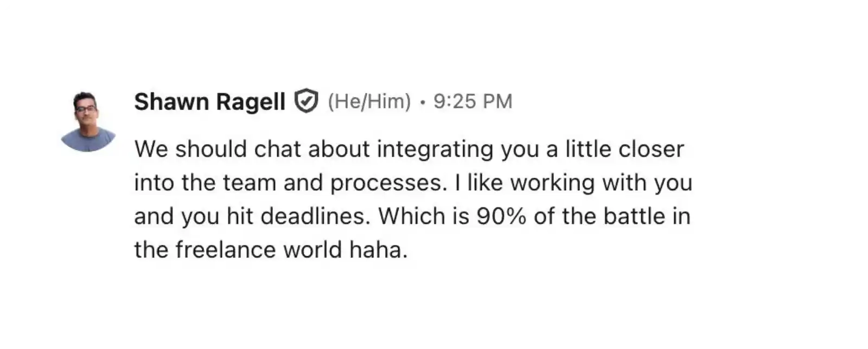Click the Shawn Ragell sender name
The image size is (868, 349).
pyautogui.click(x=209, y=102)
